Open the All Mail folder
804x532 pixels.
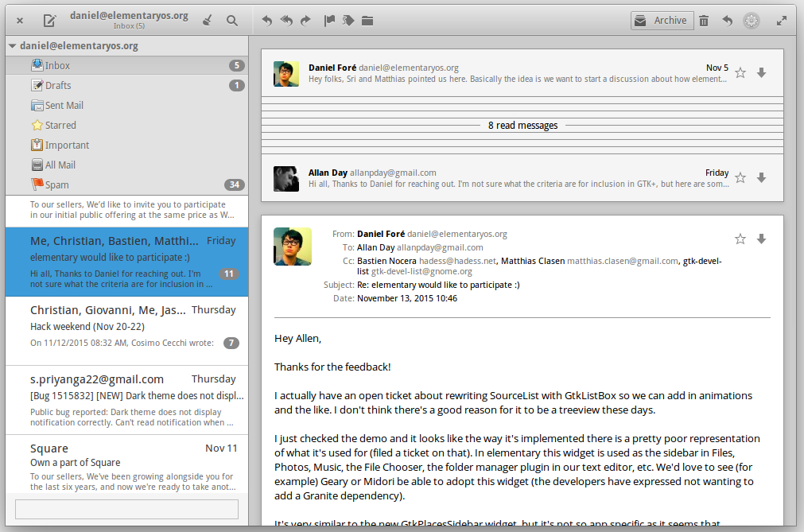126,165
